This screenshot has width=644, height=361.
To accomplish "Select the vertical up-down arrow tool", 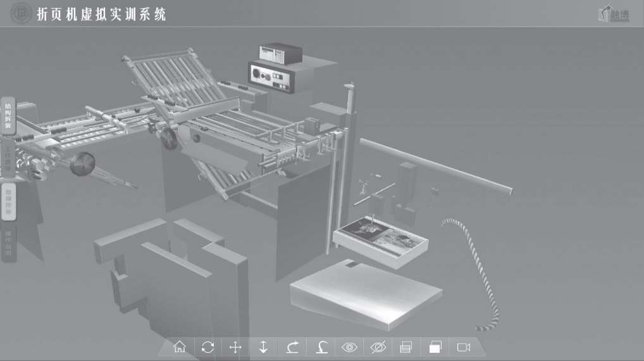I will [264, 347].
